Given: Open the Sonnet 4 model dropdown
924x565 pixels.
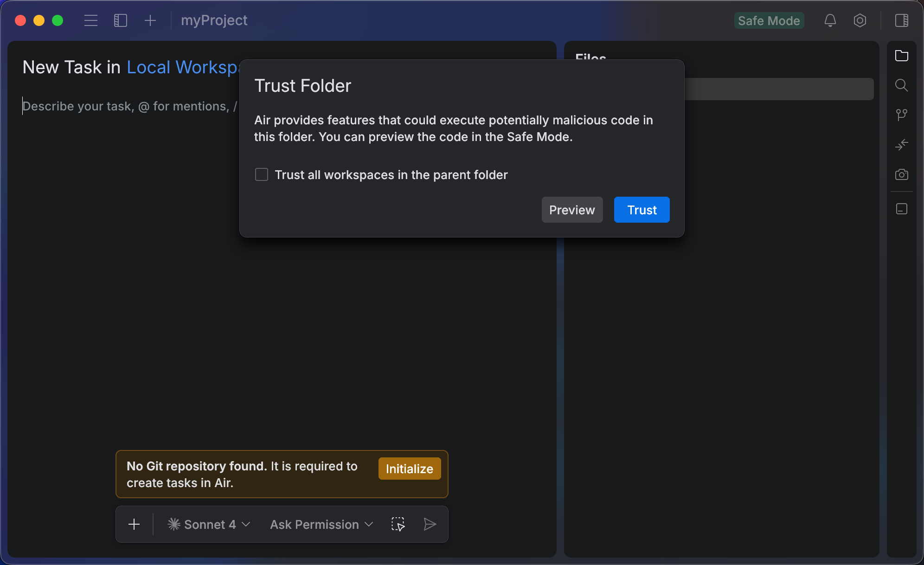Looking at the screenshot, I should (x=209, y=524).
